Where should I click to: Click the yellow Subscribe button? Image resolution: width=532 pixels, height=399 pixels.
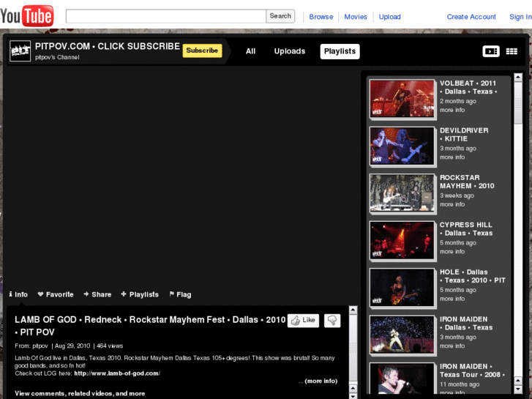click(202, 51)
